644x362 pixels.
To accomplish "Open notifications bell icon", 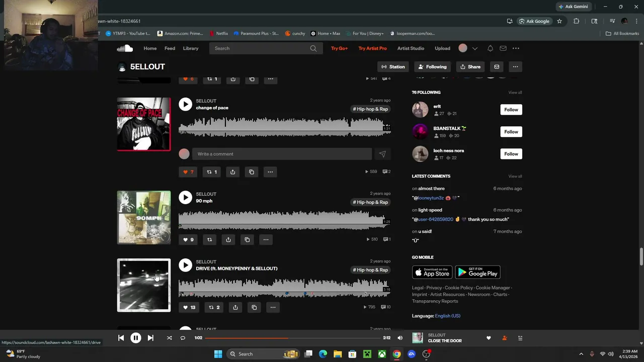I will 490,48.
